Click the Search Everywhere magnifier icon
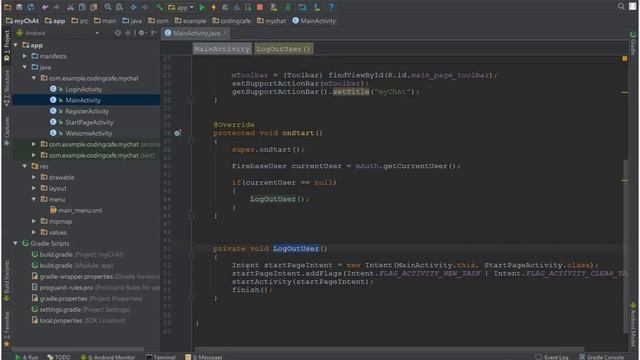640x360 pixels. 621,6
